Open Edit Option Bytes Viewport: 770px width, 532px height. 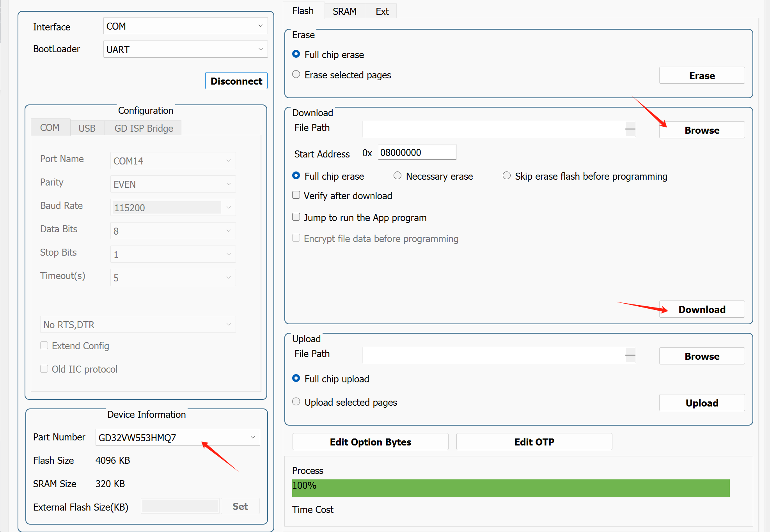(x=370, y=442)
